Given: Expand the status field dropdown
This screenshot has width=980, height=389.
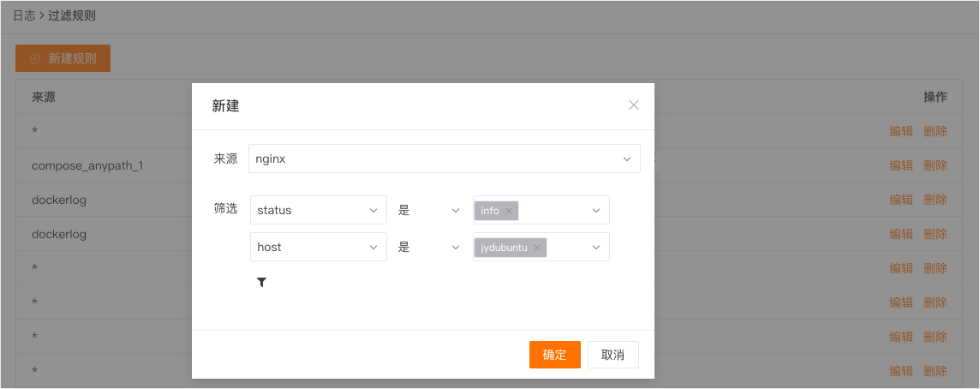Looking at the screenshot, I should pos(318,210).
